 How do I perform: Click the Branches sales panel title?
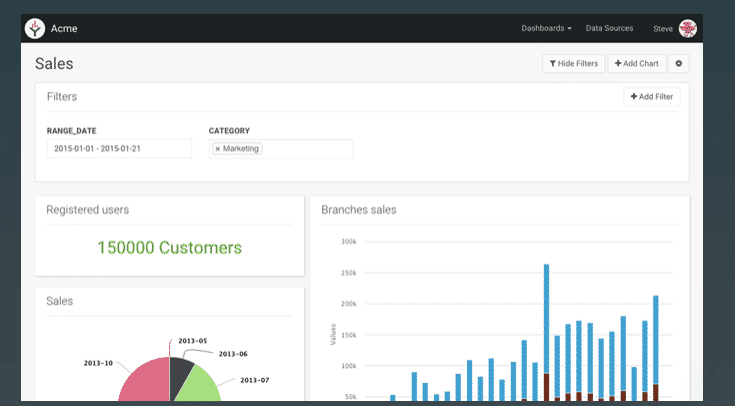point(359,210)
